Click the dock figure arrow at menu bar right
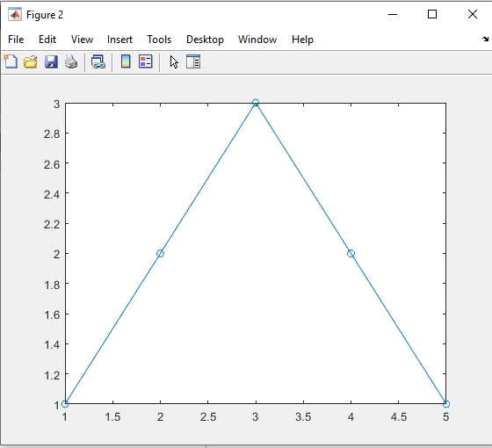Image resolution: width=492 pixels, height=448 pixels. tap(485, 39)
